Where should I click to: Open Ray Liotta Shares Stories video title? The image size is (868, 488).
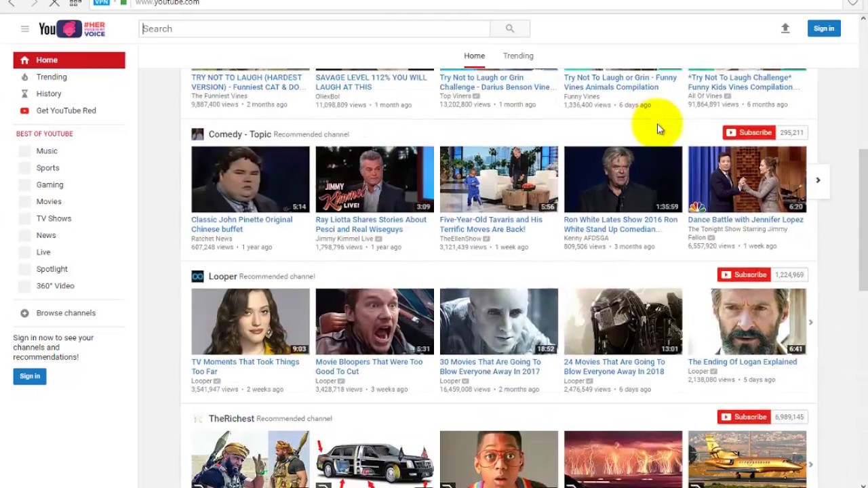(x=371, y=224)
